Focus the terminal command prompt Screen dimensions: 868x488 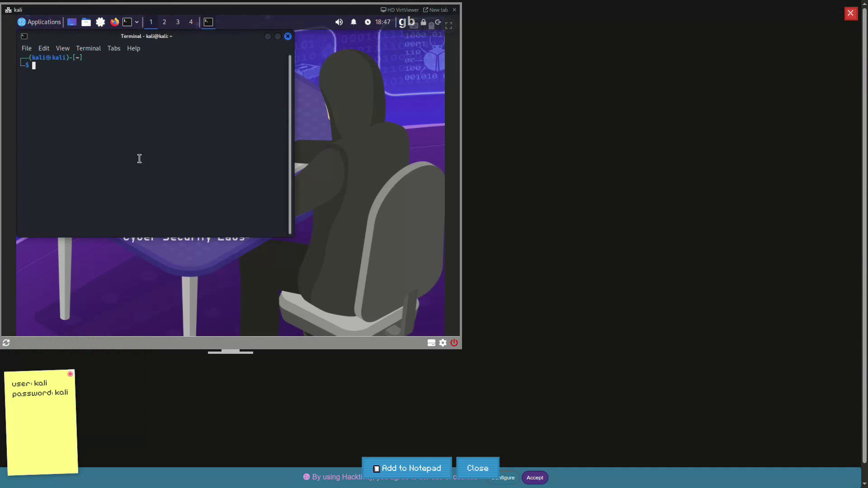point(33,66)
